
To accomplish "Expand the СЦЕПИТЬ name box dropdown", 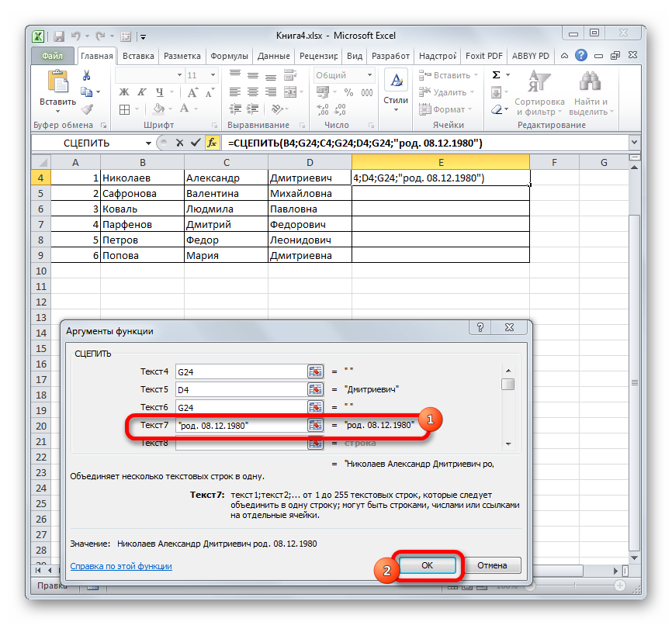I will click(148, 143).
